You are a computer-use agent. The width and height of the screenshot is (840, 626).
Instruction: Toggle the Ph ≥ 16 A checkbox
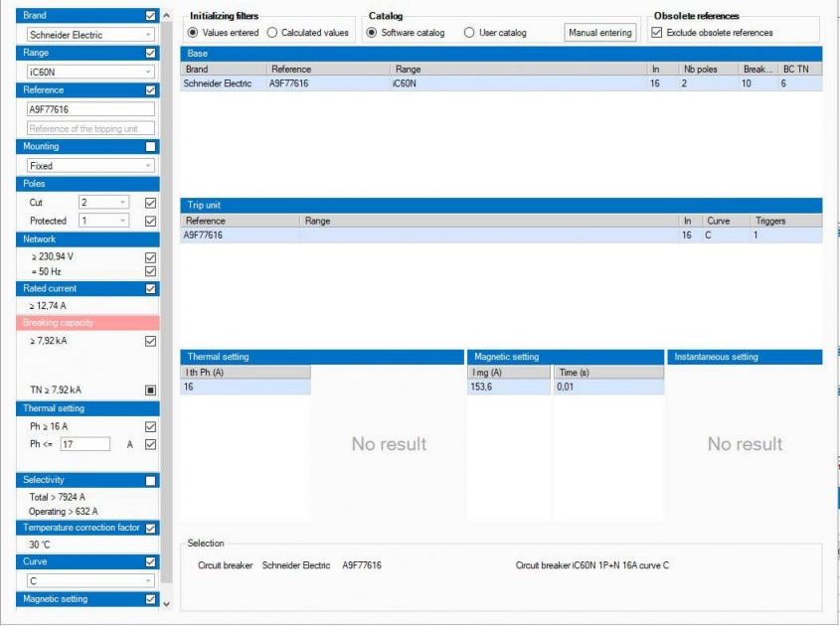(150, 427)
